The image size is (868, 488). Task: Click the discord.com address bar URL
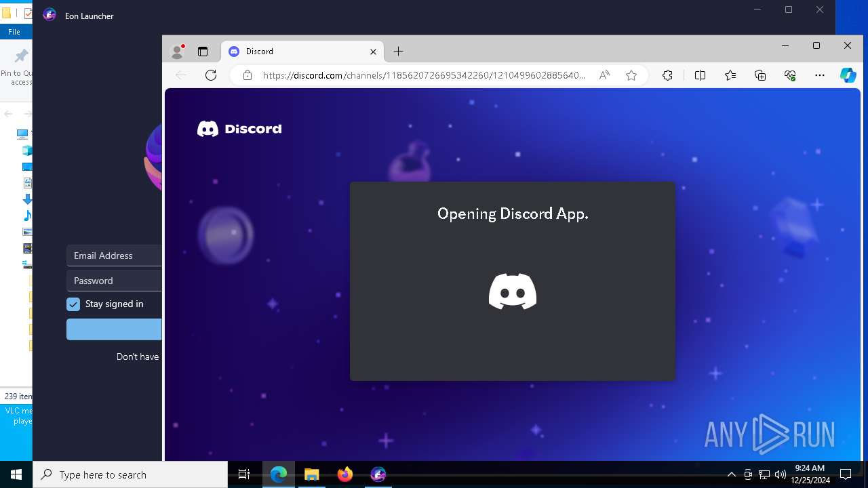(x=423, y=75)
